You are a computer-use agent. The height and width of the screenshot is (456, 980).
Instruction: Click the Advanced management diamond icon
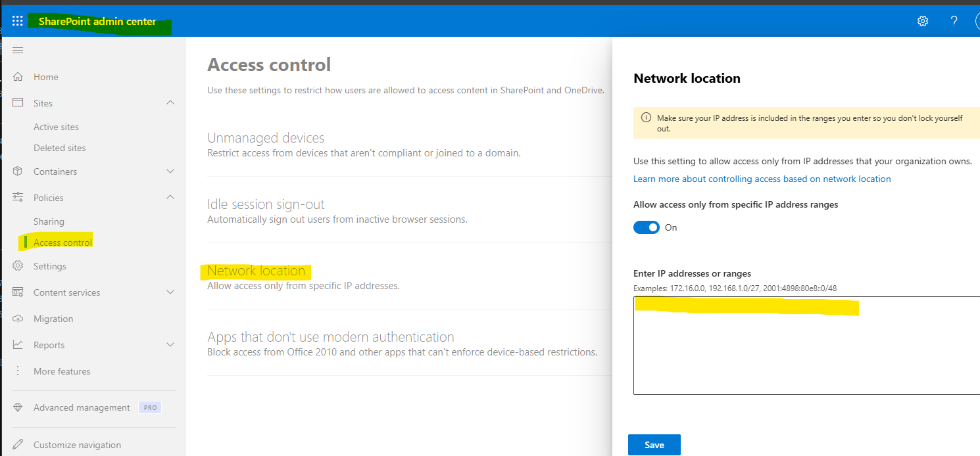tap(18, 407)
